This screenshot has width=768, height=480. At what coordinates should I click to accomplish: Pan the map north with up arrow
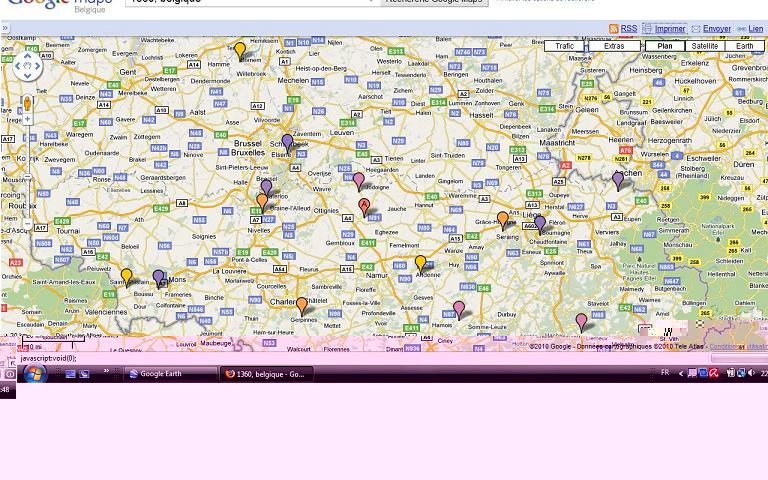click(27, 56)
